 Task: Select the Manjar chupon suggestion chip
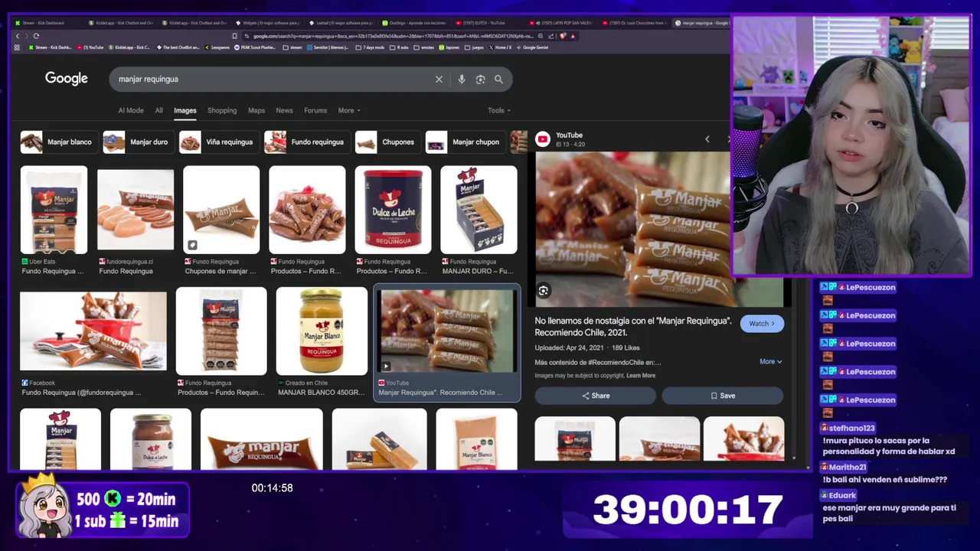click(465, 142)
